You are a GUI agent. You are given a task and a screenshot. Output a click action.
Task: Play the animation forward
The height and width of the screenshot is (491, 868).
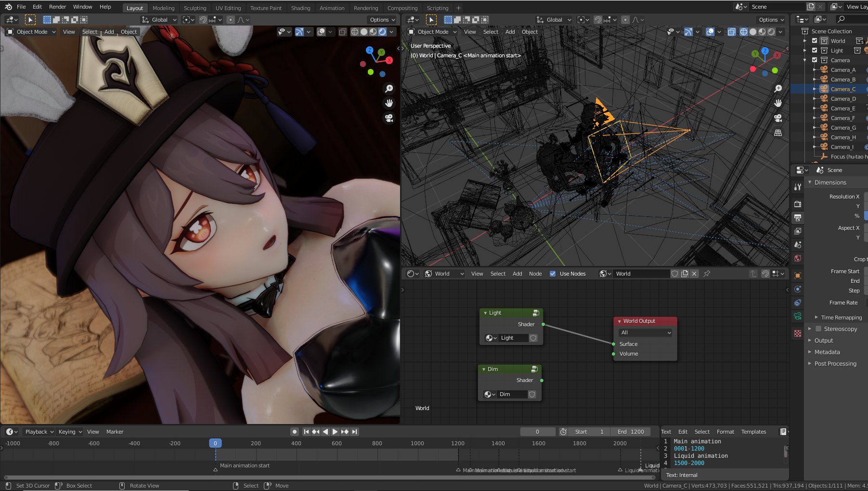[x=335, y=432]
